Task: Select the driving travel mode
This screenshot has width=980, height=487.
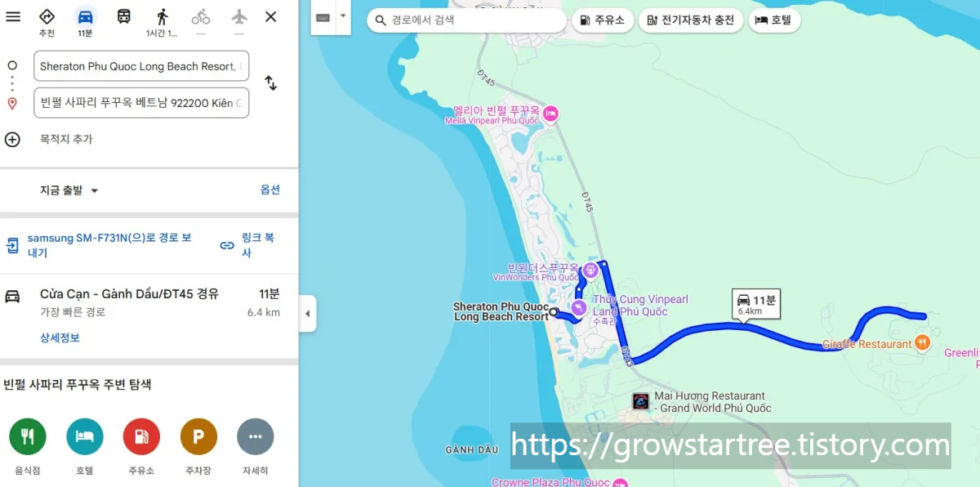Action: tap(85, 22)
